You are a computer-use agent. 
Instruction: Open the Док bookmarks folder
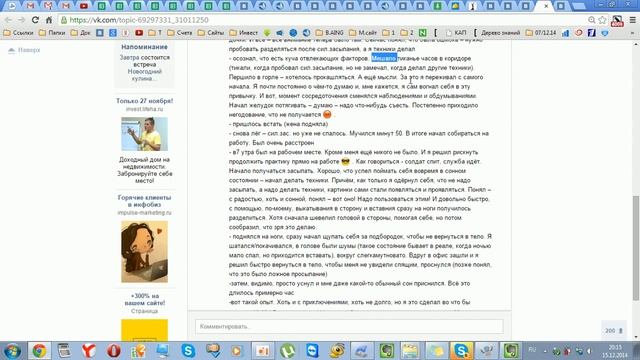coord(81,33)
